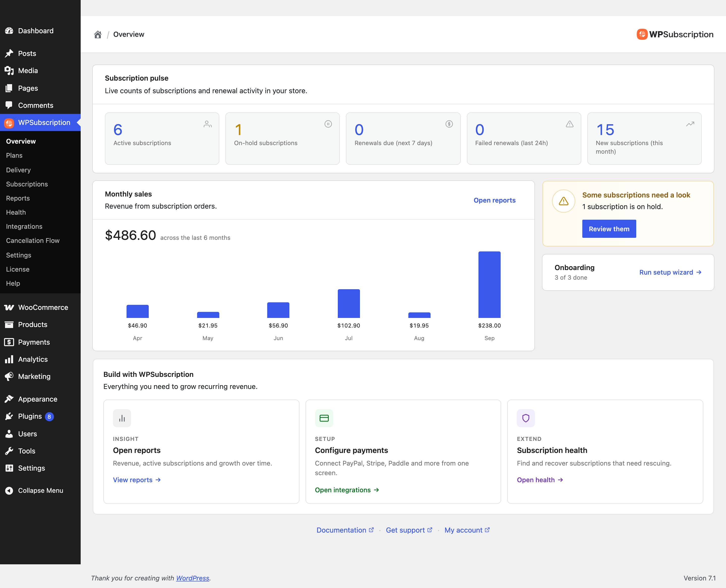726x588 pixels.
Task: Open Cancellation Flow submenu item
Action: point(33,241)
